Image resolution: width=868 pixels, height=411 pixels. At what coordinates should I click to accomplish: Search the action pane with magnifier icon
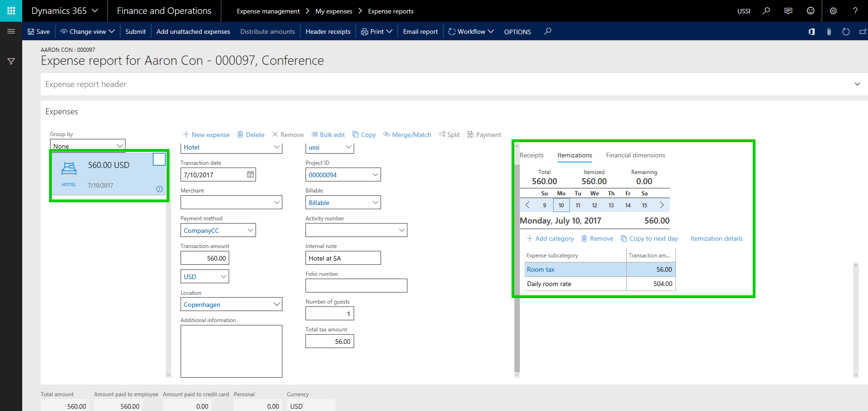[548, 31]
